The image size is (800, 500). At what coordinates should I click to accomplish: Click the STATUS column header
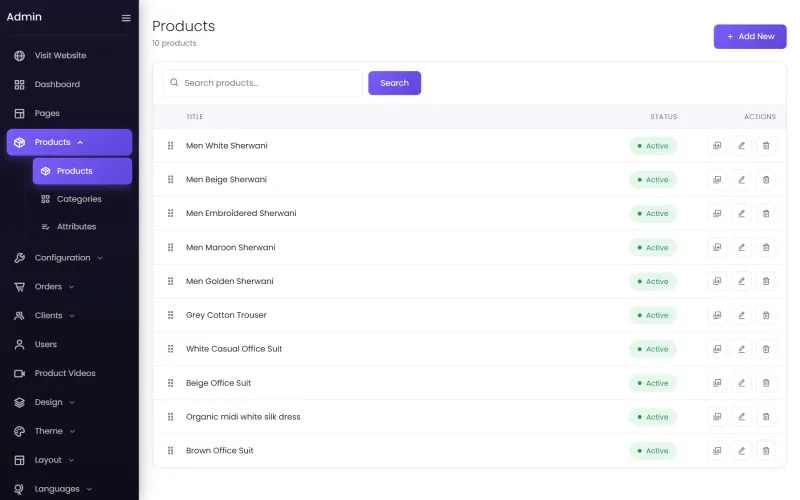pyautogui.click(x=663, y=117)
